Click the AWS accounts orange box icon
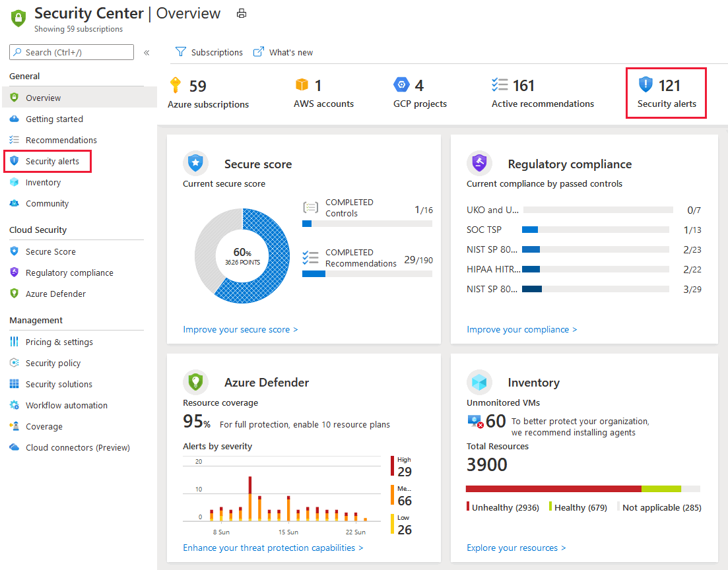Screen dimensions: 728x570 pyautogui.click(x=302, y=85)
